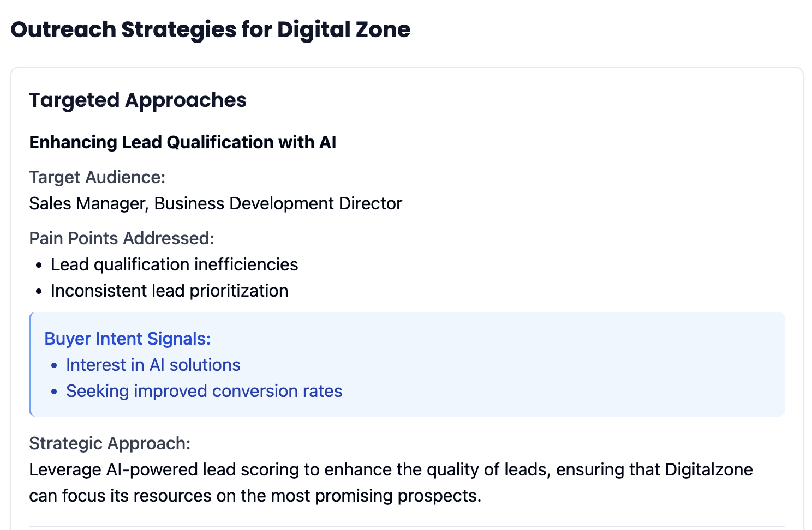Click the Strategic Approach label

[110, 443]
